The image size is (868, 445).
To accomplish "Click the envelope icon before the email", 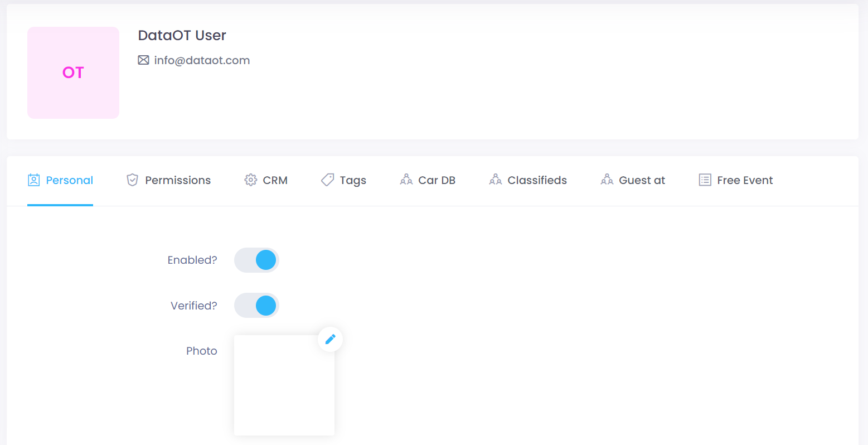I will 144,60.
